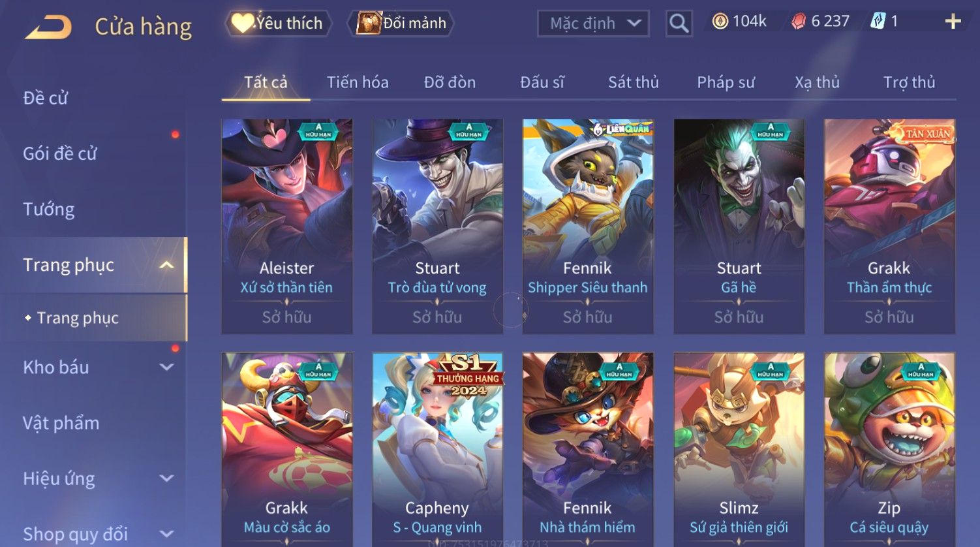Viewport: 980px width, 547px height.
Task: Open the Capheny S - Quang vinh skin
Action: [437, 450]
